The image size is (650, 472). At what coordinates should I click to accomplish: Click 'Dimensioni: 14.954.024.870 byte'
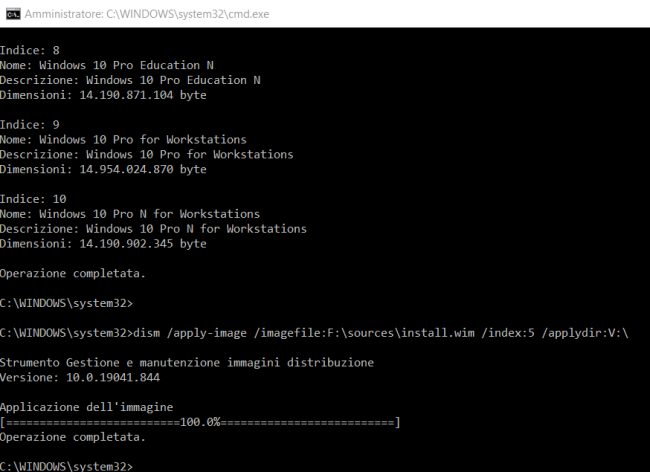[103, 169]
